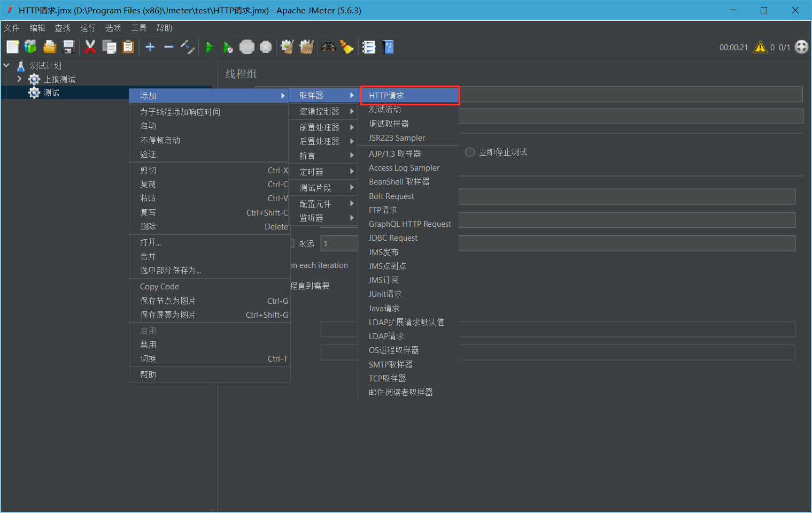Click the Stop sign toolbar icon
Viewport: 812px width, 513px height.
[246, 47]
